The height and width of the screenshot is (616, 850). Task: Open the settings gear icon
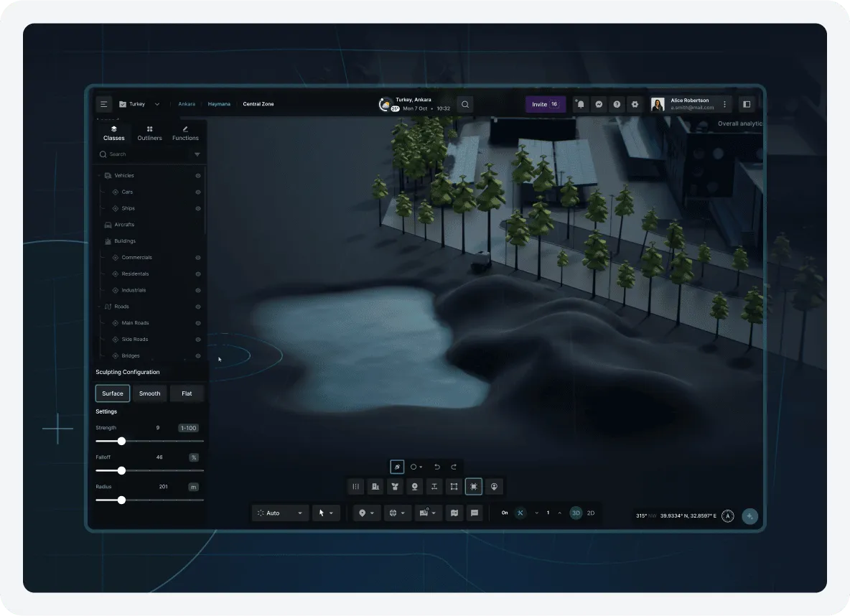pos(635,104)
